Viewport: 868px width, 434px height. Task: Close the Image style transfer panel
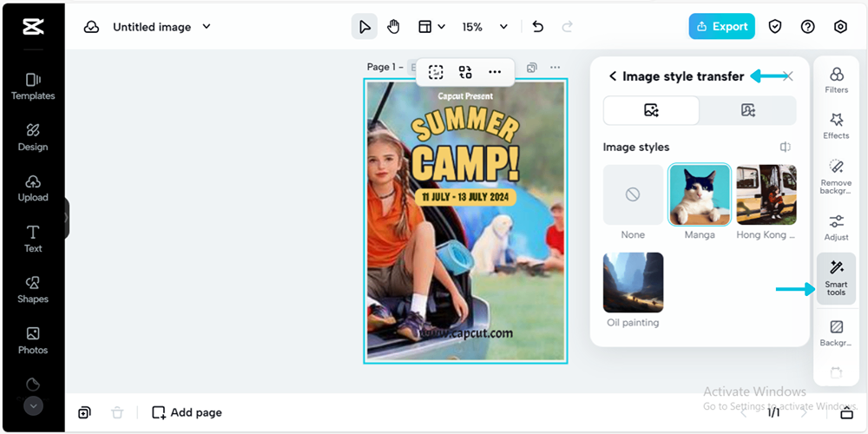(x=789, y=76)
